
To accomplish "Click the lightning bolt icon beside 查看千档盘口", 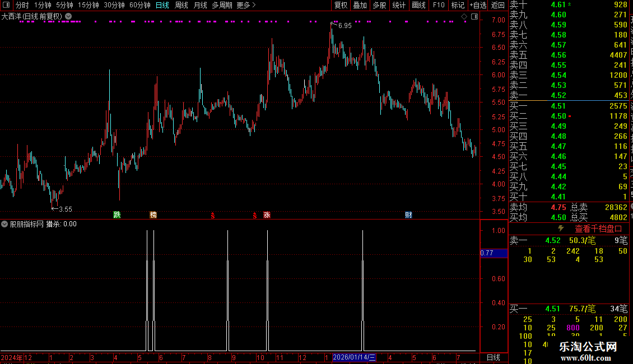I will (561, 228).
